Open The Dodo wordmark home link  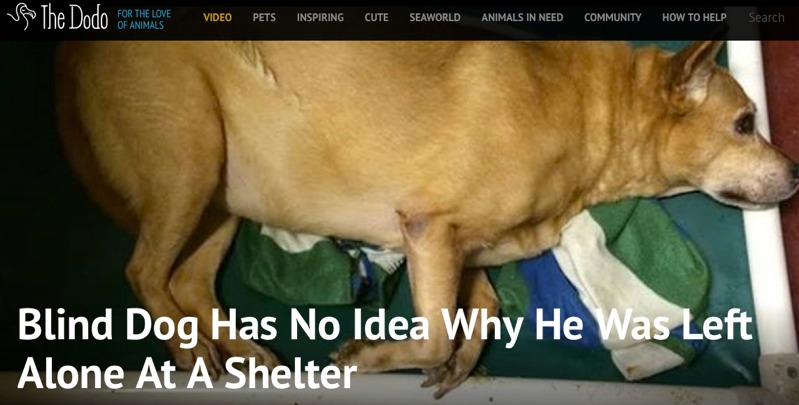pyautogui.click(x=74, y=18)
